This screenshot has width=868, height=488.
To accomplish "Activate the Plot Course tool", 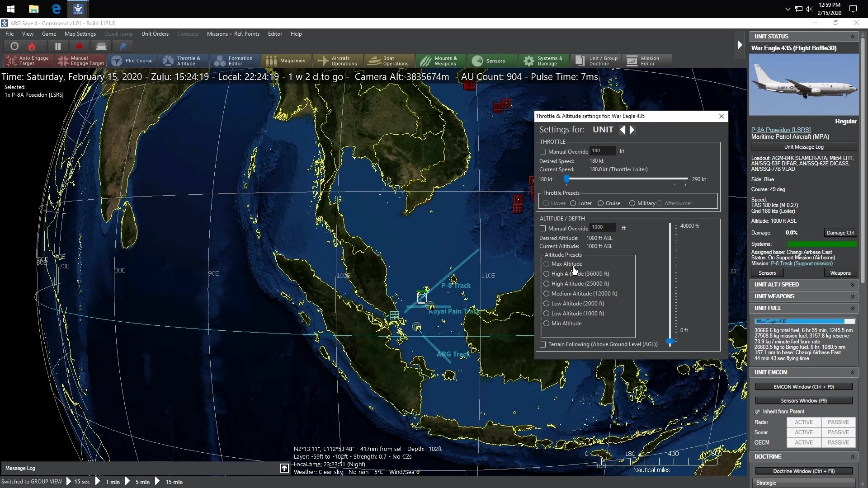I will (x=132, y=61).
